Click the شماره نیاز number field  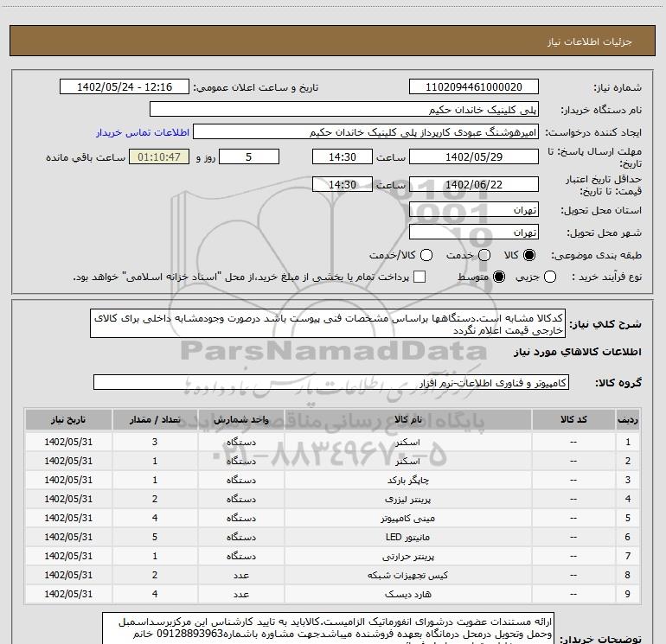[x=473, y=87]
